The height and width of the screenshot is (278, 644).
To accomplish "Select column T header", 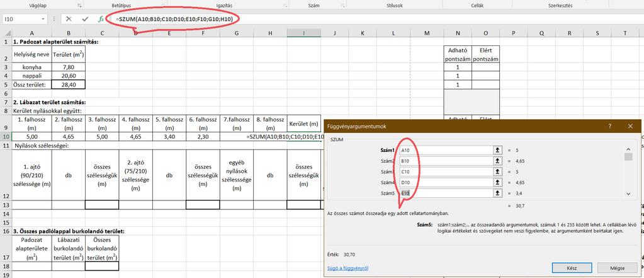I will pyautogui.click(x=624, y=33).
